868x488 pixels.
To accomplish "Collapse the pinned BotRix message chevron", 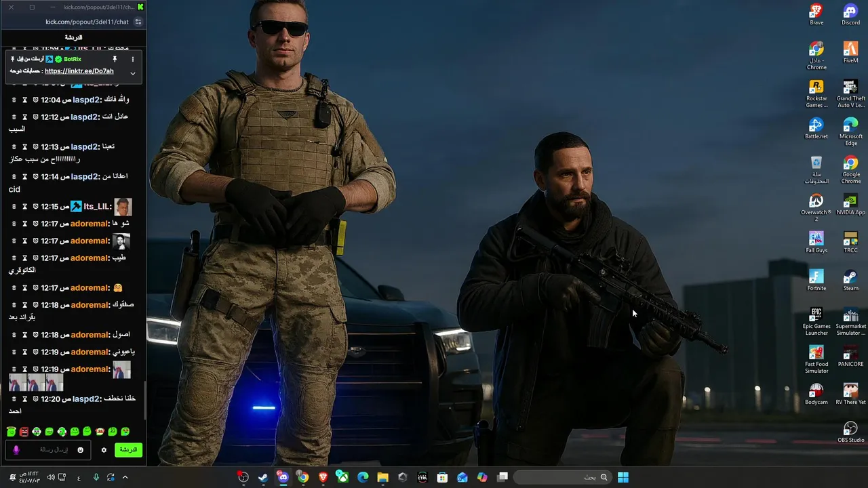I will click(x=132, y=73).
